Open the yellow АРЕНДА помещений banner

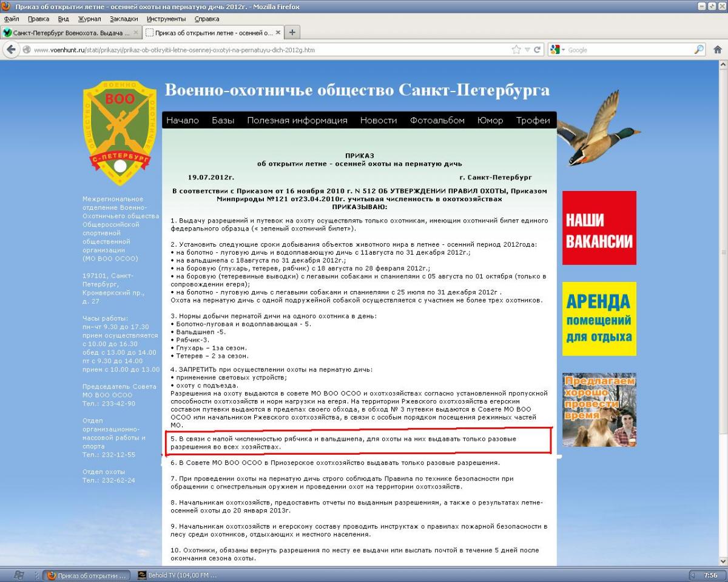[599, 319]
